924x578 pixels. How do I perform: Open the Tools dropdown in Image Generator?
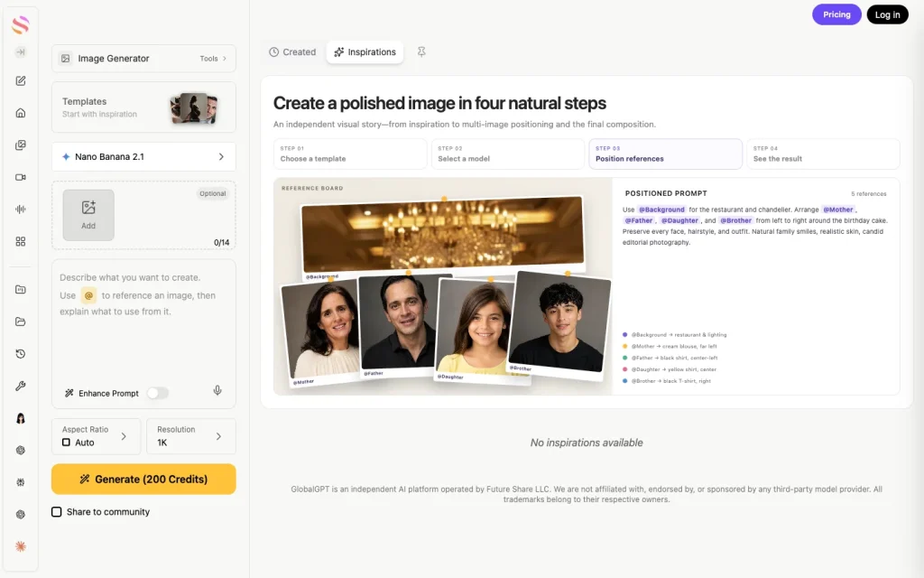pyautogui.click(x=213, y=59)
